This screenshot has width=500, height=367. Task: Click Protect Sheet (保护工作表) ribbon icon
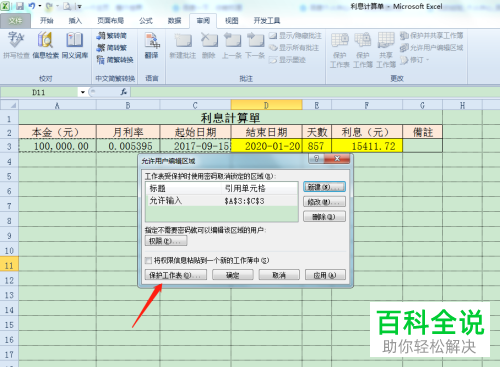tap(340, 50)
